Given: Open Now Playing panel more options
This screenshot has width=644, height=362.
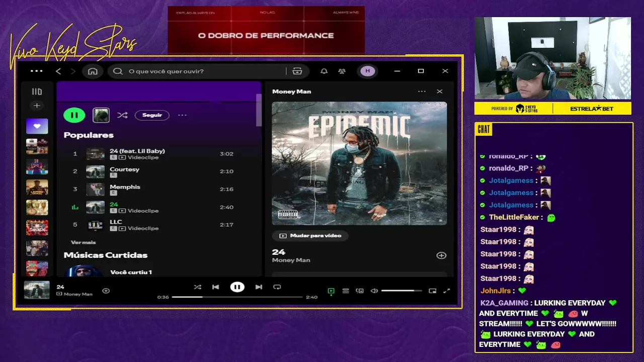Looking at the screenshot, I should [422, 92].
